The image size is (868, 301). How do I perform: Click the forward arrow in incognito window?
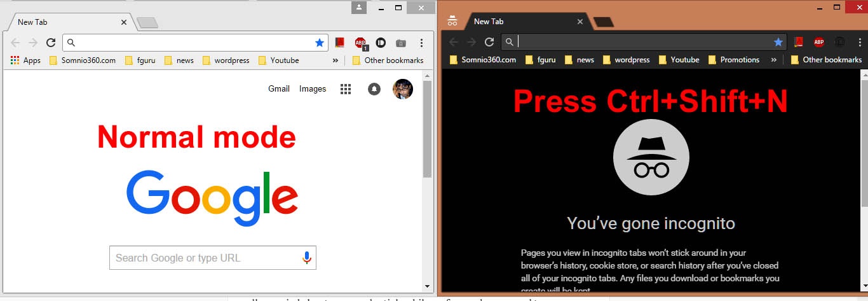[471, 42]
